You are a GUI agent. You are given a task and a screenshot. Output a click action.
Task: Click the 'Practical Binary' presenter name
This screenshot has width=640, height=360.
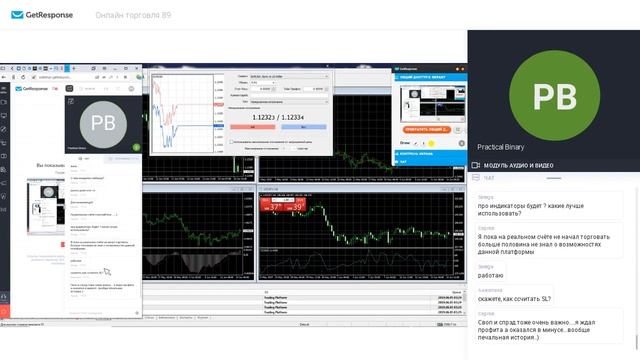500,147
